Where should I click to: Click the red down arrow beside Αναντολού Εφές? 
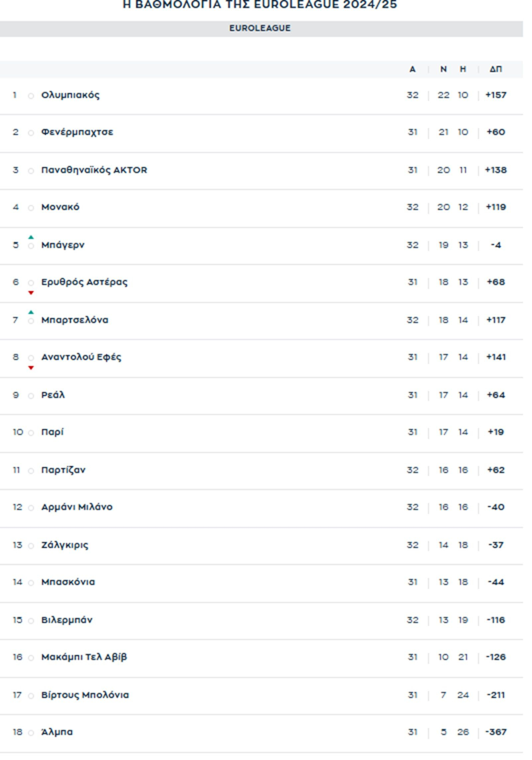pos(31,368)
